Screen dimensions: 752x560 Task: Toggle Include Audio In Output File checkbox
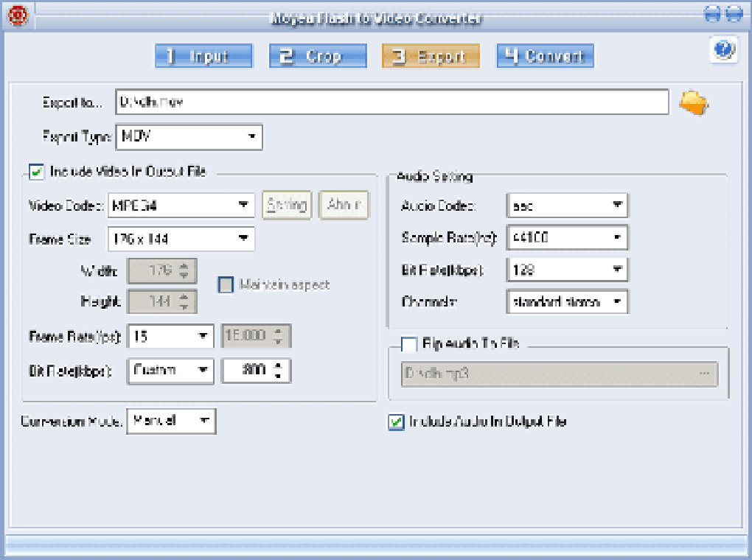click(396, 422)
